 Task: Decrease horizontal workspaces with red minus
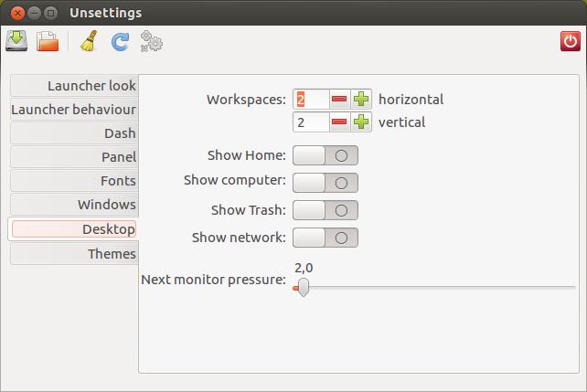point(339,99)
